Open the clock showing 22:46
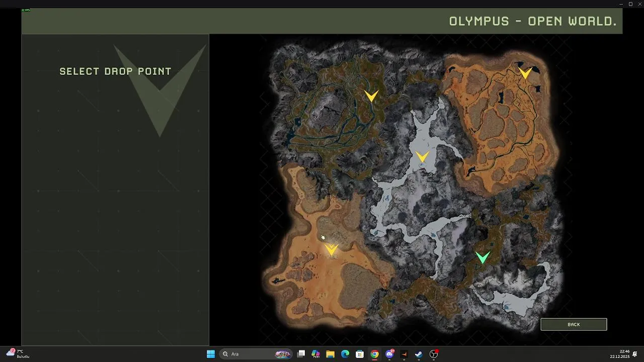This screenshot has width=644, height=362. [x=620, y=354]
